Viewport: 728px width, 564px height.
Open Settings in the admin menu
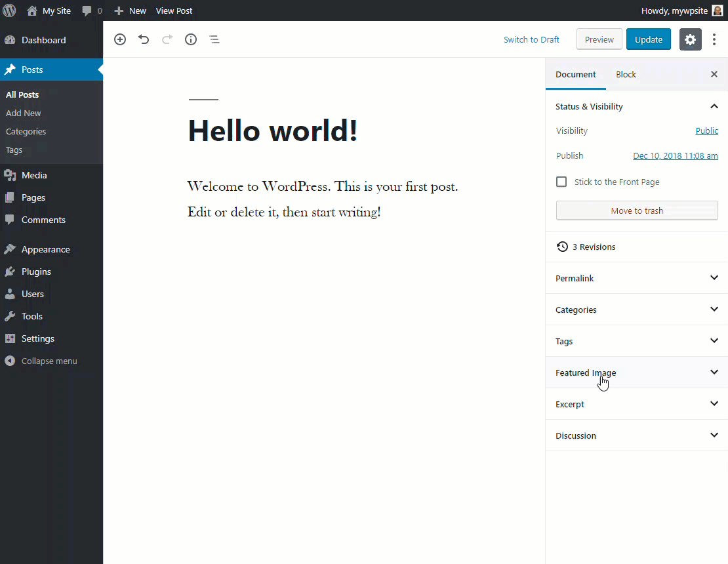tap(52, 338)
